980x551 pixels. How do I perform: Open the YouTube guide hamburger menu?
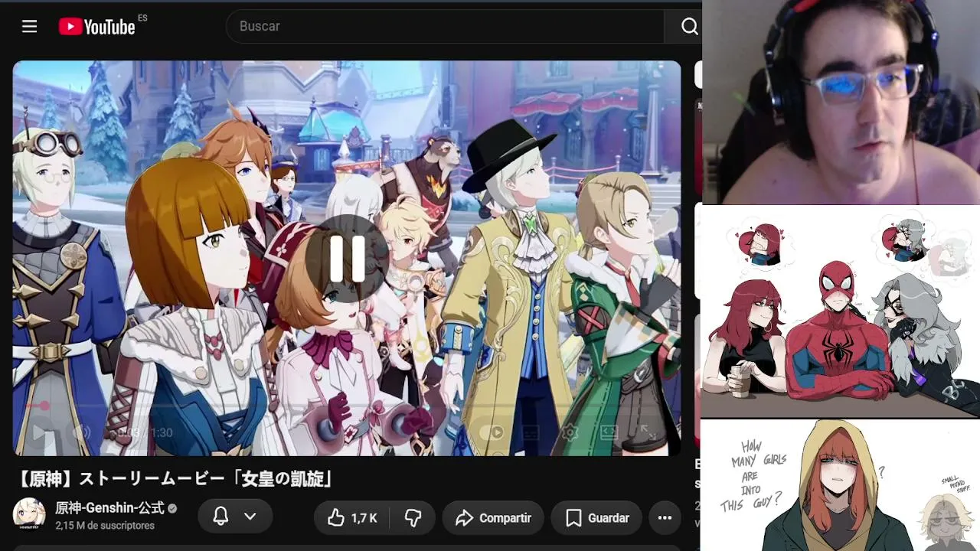(x=29, y=27)
